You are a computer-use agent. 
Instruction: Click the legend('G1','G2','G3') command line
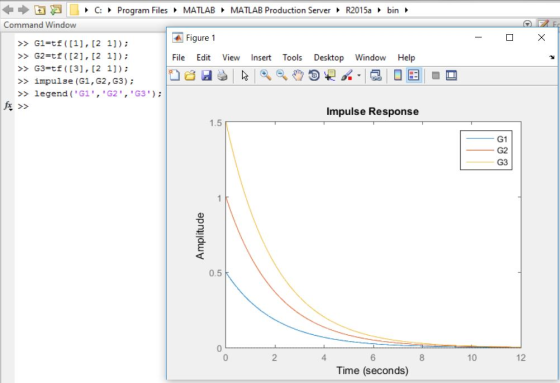tap(98, 94)
